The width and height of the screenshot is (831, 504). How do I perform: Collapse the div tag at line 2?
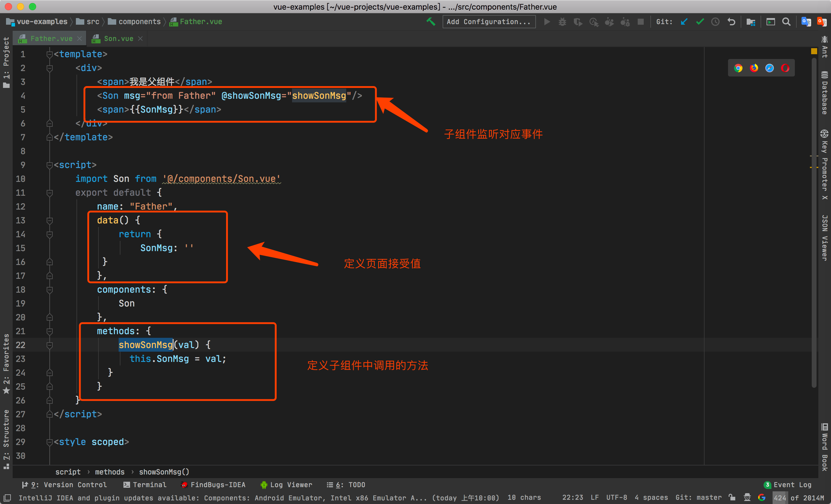[50, 68]
